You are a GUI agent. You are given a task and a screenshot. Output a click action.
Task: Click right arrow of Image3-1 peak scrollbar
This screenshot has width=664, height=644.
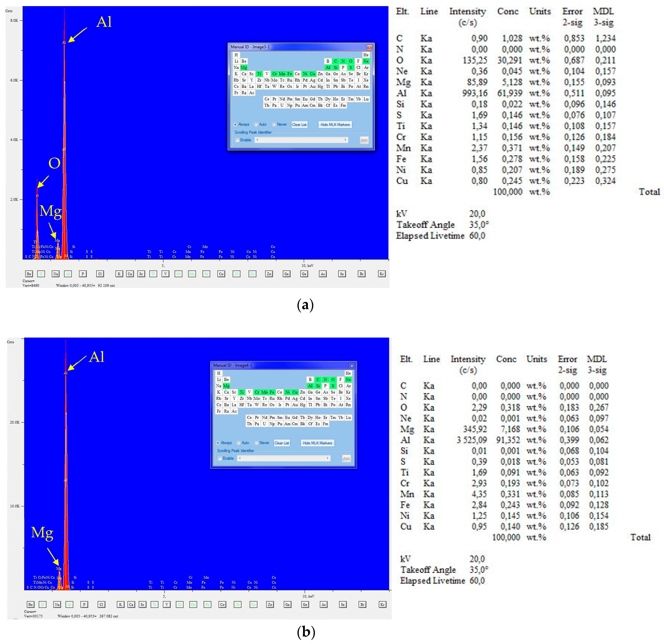[345, 140]
